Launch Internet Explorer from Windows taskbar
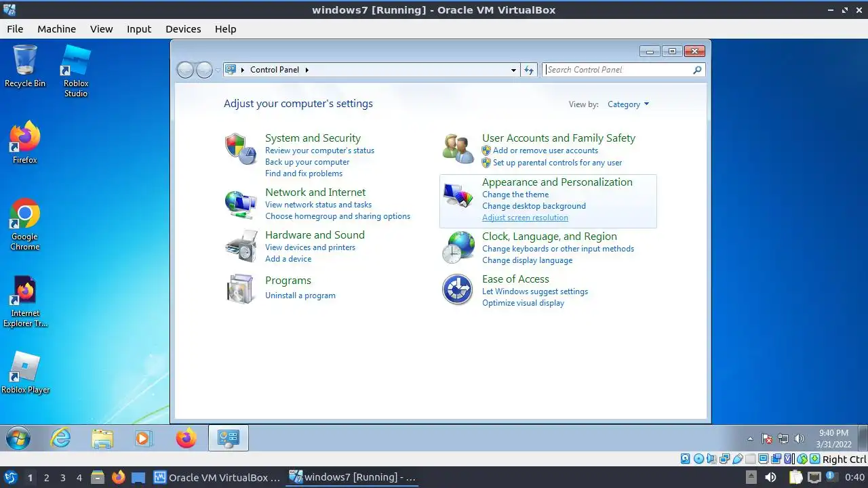The width and height of the screenshot is (868, 488). (x=61, y=439)
